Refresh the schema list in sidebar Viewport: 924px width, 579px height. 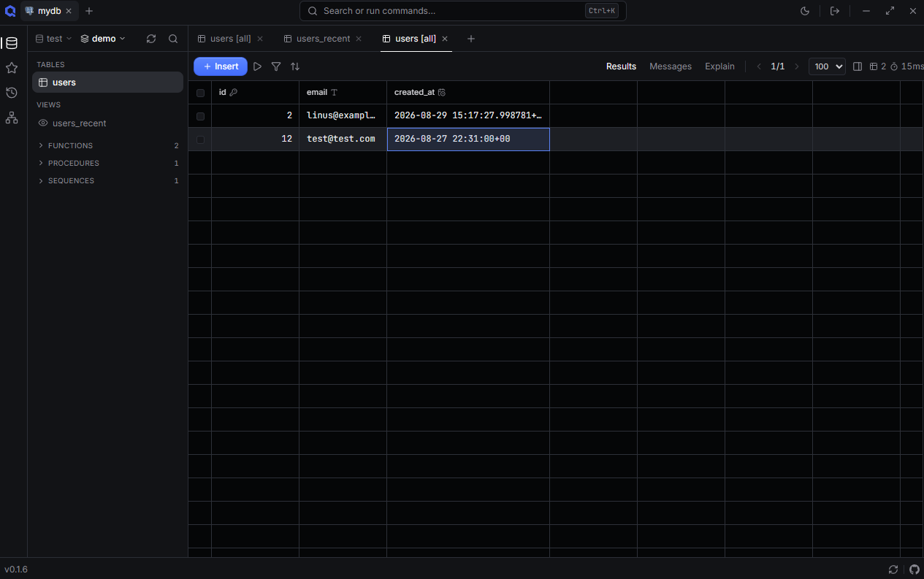151,39
